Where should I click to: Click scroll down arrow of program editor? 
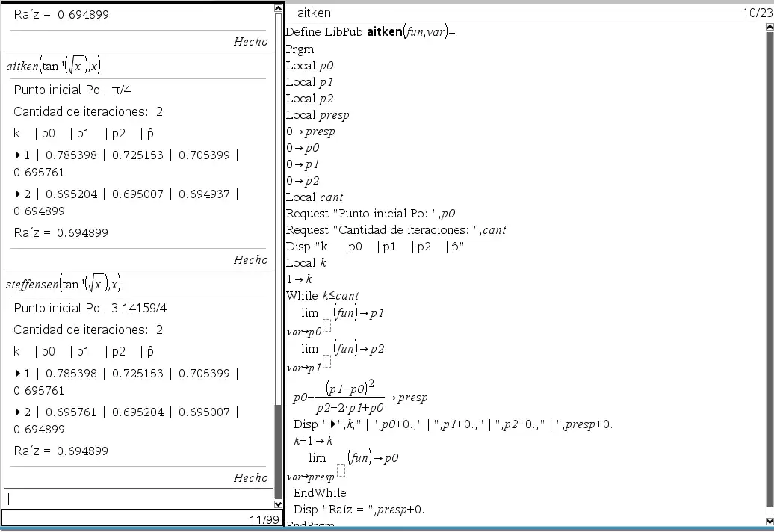tap(770, 522)
